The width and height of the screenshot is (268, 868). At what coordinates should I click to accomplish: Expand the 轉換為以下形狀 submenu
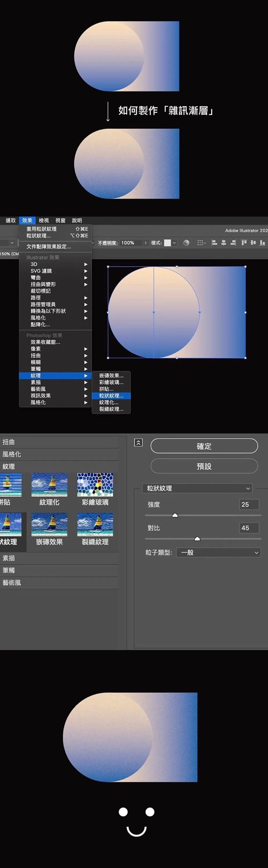click(55, 311)
